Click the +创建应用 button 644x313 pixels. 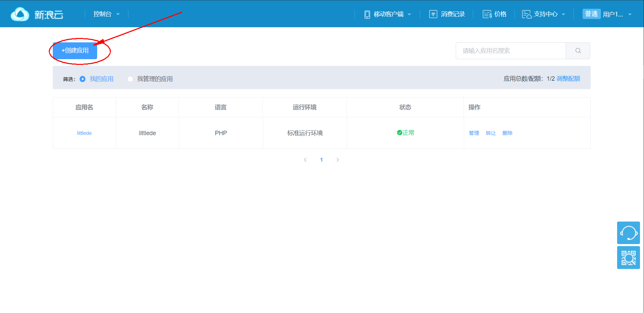(75, 50)
